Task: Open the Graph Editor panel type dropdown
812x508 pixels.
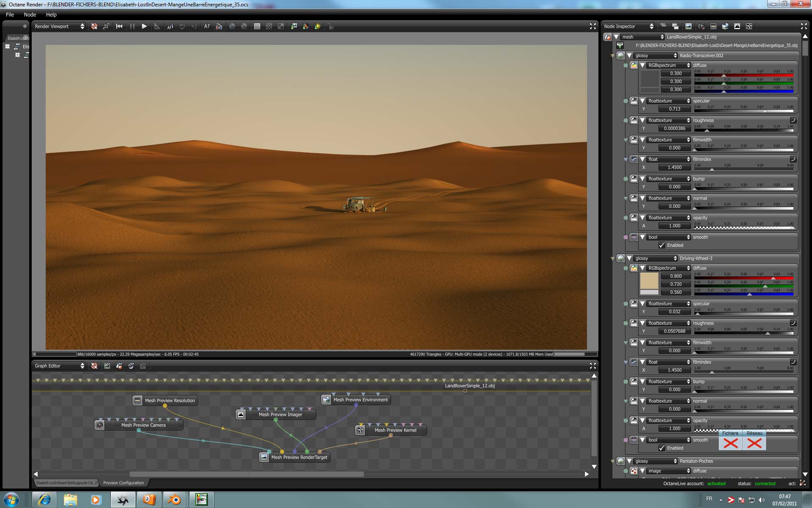Action: click(x=59, y=366)
